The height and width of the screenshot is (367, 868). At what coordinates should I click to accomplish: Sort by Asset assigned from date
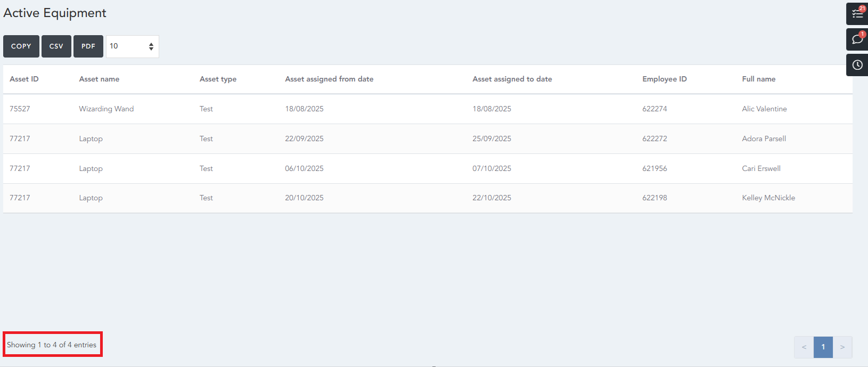pos(329,79)
